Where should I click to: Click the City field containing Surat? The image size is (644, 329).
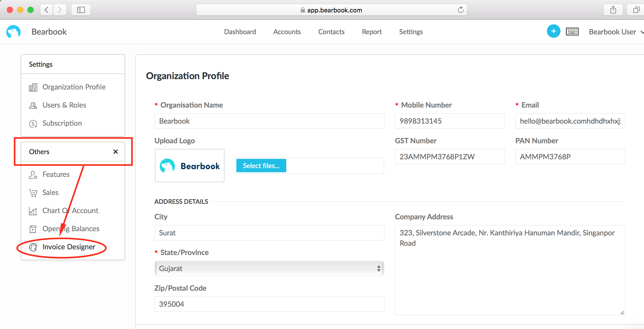(269, 233)
